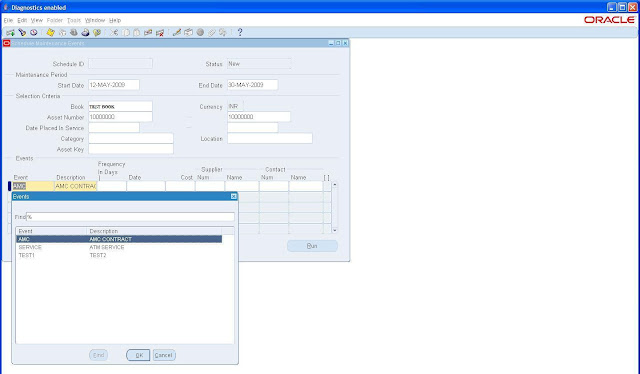Click the Translations globe toolbar icon

pos(200,33)
